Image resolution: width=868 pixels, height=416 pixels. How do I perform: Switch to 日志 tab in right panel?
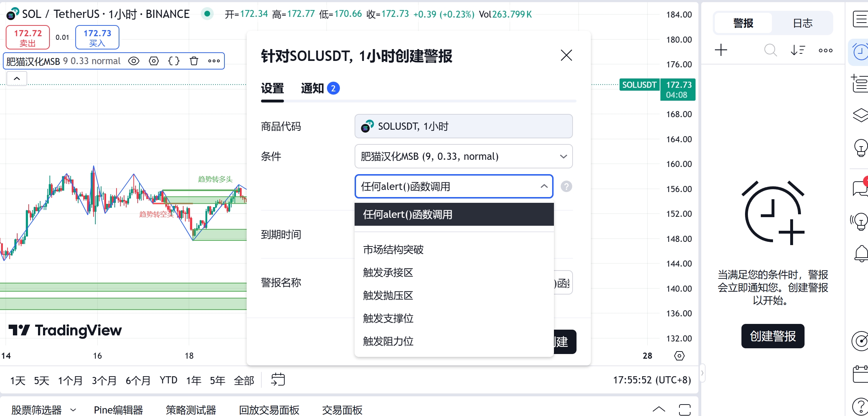(802, 23)
